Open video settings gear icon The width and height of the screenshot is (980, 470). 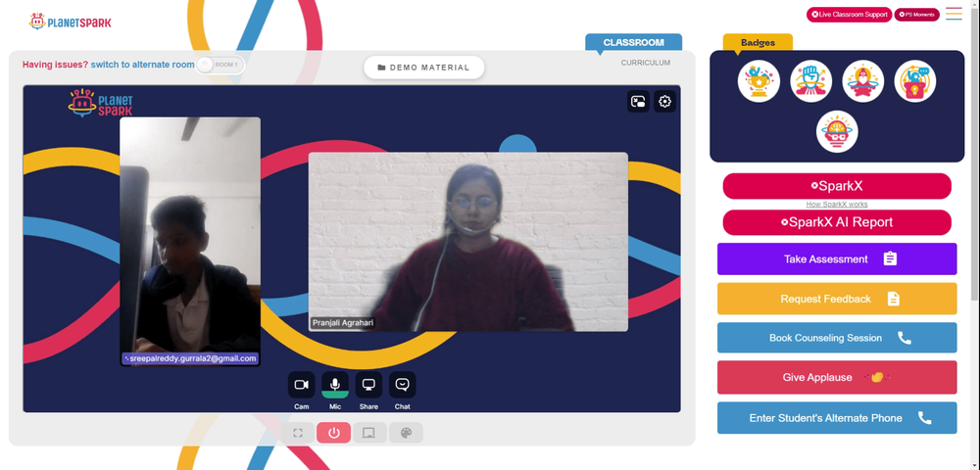[665, 101]
